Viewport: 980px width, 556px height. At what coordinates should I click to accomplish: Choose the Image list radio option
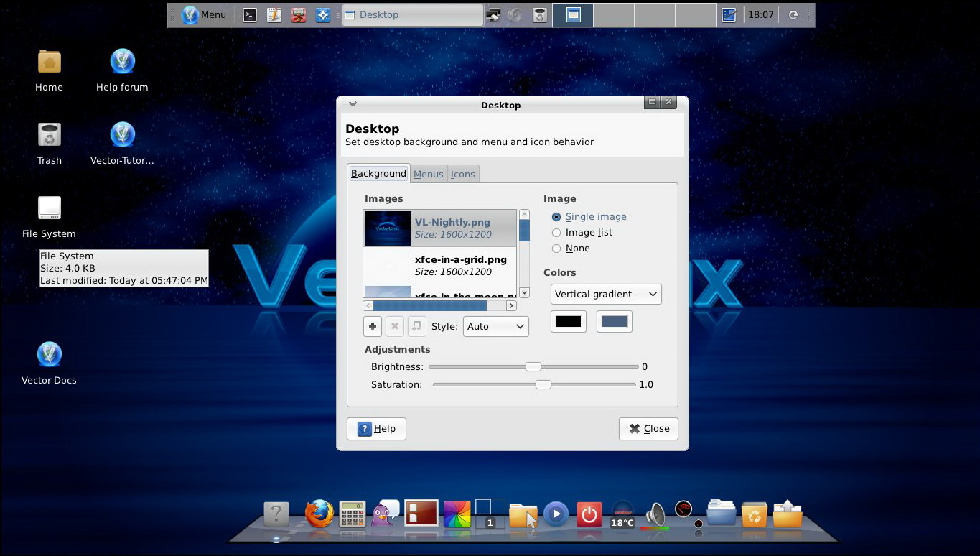[582, 232]
